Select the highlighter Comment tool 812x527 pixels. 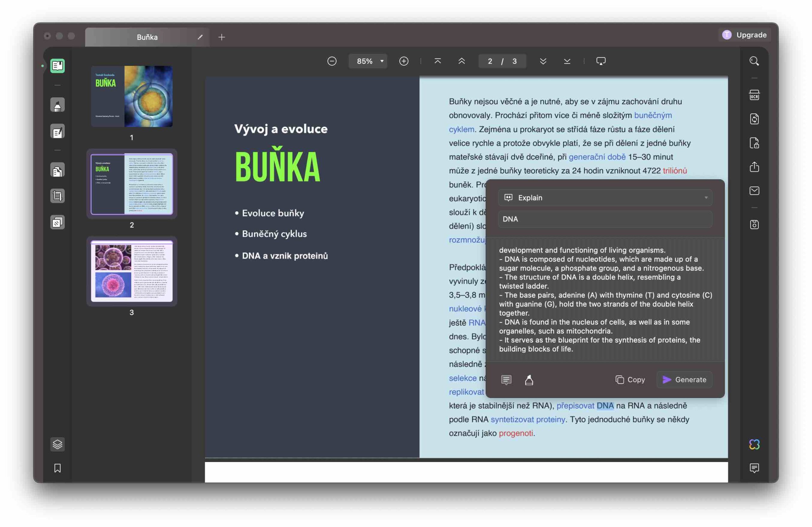(57, 105)
